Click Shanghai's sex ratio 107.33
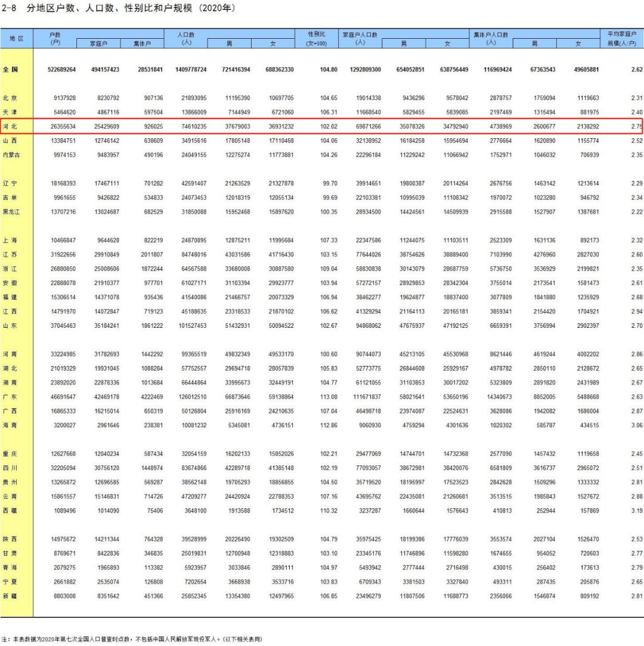Image resolution: width=644 pixels, height=646 pixels. (x=328, y=240)
